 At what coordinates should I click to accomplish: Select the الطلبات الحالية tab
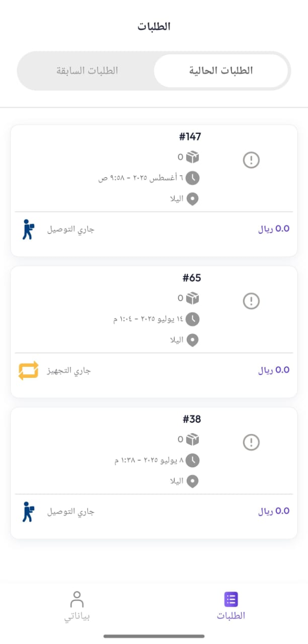pyautogui.click(x=223, y=70)
